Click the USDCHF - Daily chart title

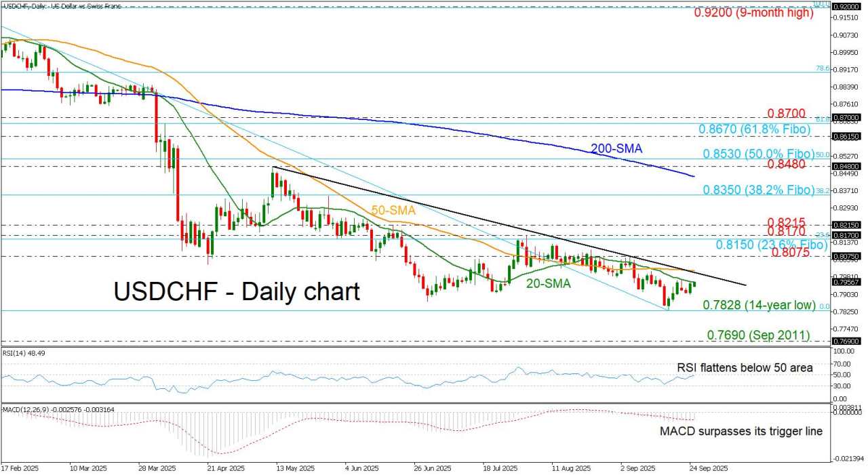click(x=236, y=291)
